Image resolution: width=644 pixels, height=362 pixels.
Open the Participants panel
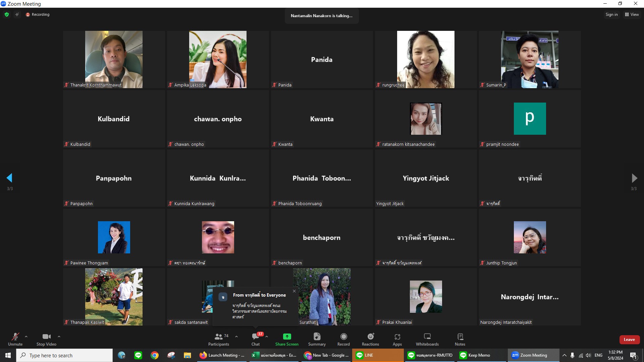tap(219, 339)
